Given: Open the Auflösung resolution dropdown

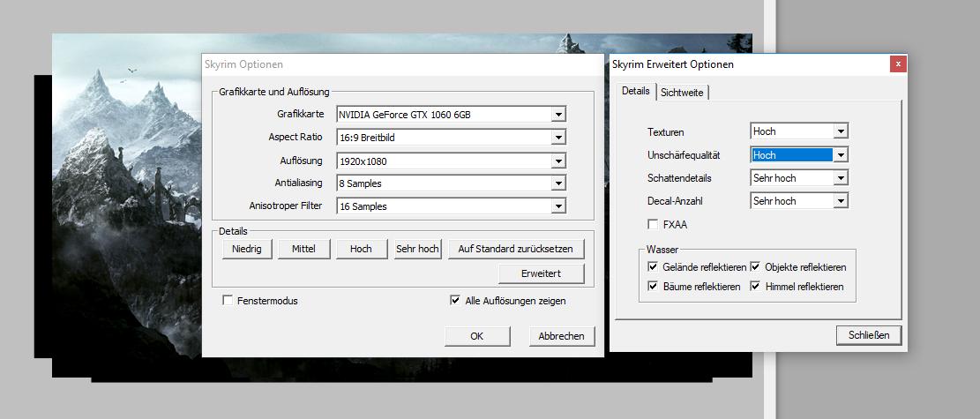Looking at the screenshot, I should tap(557, 161).
